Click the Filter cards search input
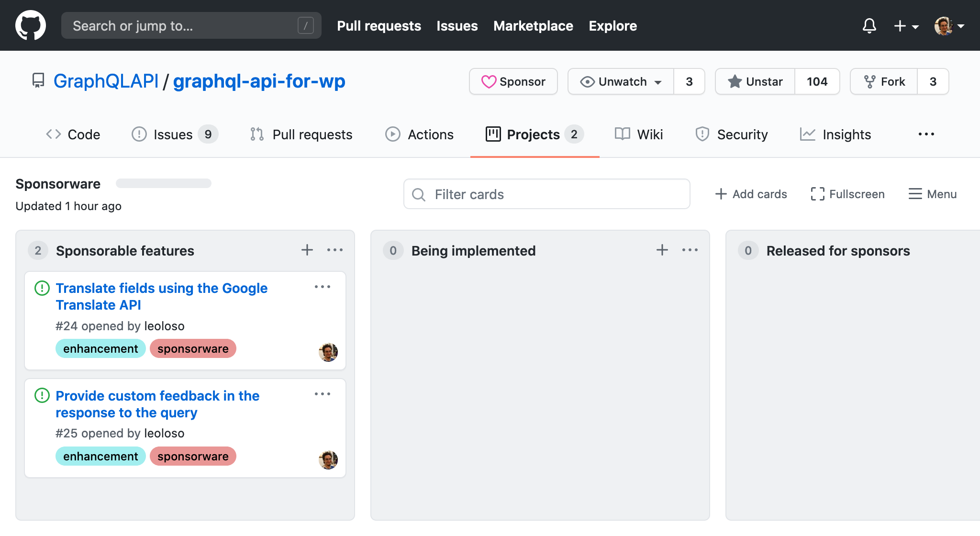 point(547,194)
